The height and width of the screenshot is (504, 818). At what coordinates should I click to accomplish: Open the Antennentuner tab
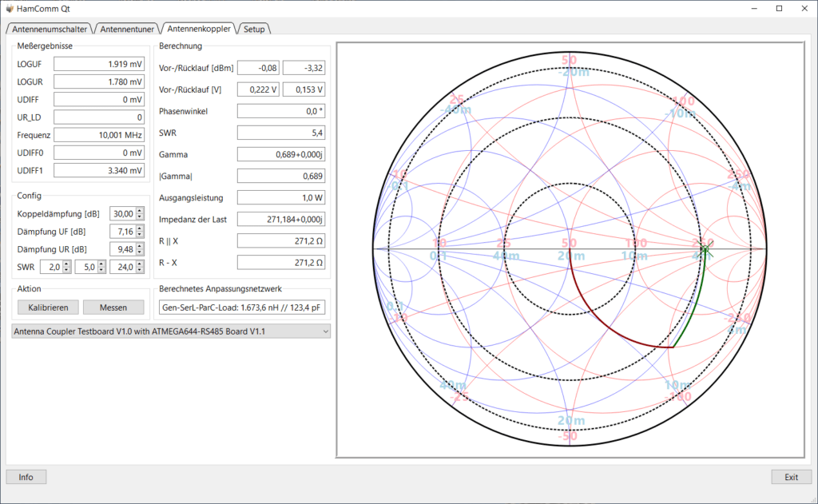point(127,30)
